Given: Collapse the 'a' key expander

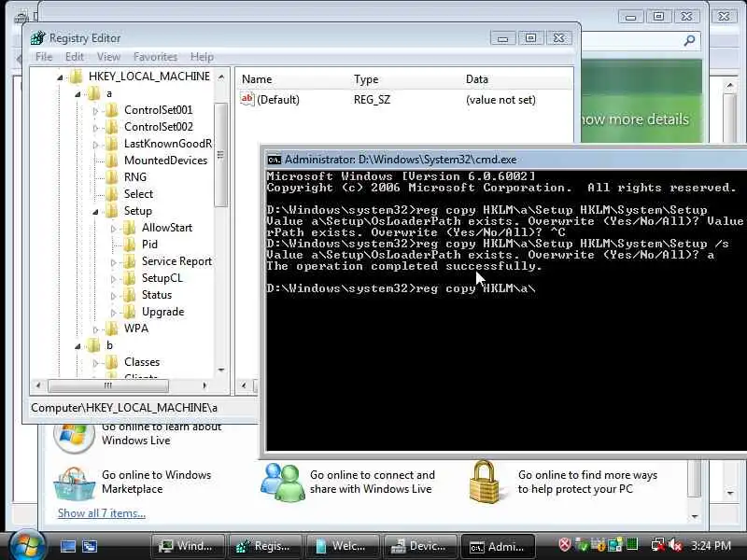Looking at the screenshot, I should click(x=78, y=94).
